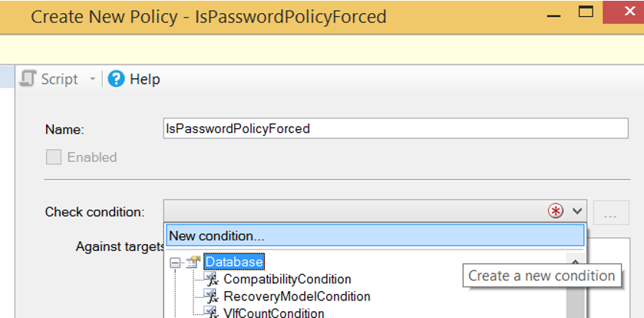644x318 pixels.
Task: Click the RecoveryModelCondition fx icon
Action: 212,296
